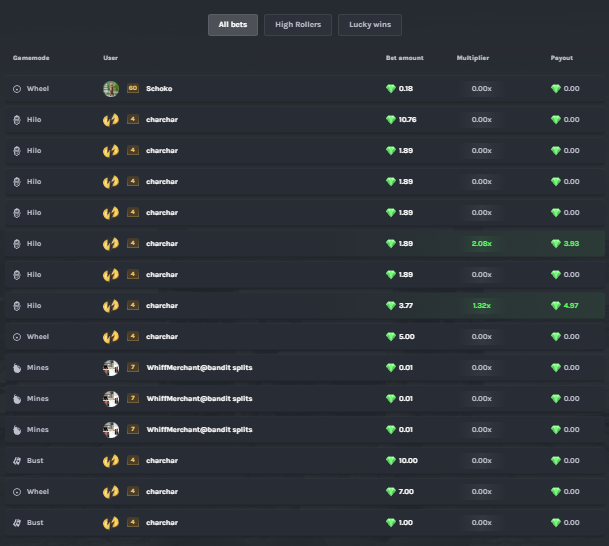Select the green 1.32x multiplier badge
609x546 pixels.
(x=481, y=306)
